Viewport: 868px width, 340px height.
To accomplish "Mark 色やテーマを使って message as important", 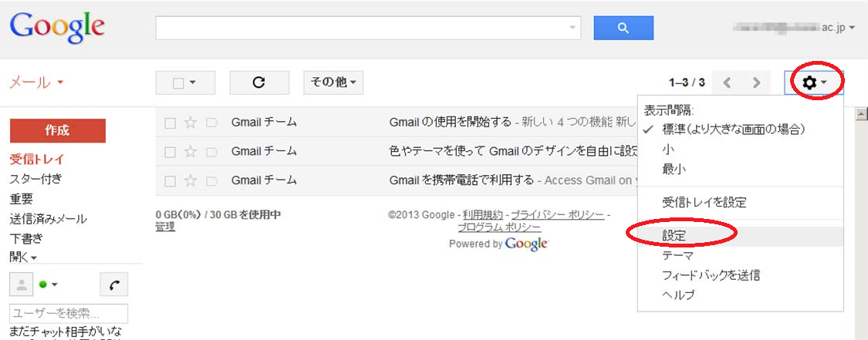I will (x=211, y=151).
